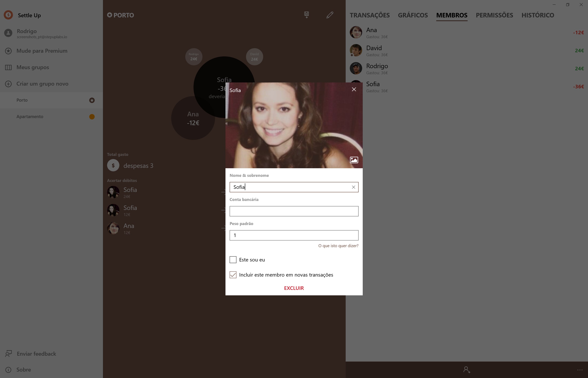
Task: Restore down the Settle Up window
Action: pyautogui.click(x=568, y=5)
